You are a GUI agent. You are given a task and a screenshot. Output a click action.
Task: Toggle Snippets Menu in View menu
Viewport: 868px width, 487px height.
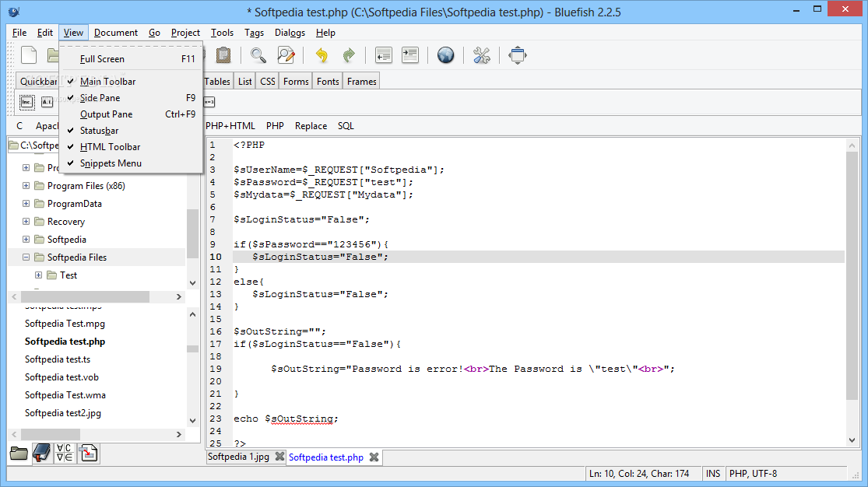tap(131, 163)
